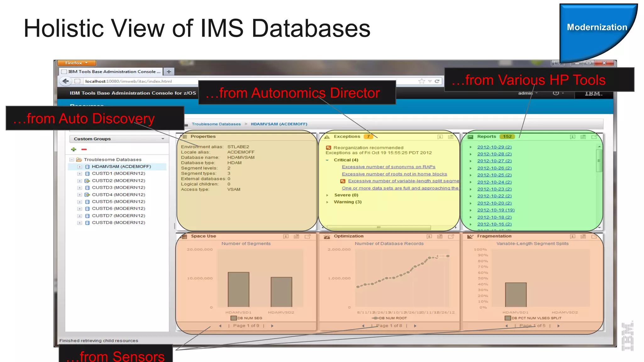The width and height of the screenshot is (644, 362).
Task: Click the Reports panel info icon
Action: coord(573,137)
